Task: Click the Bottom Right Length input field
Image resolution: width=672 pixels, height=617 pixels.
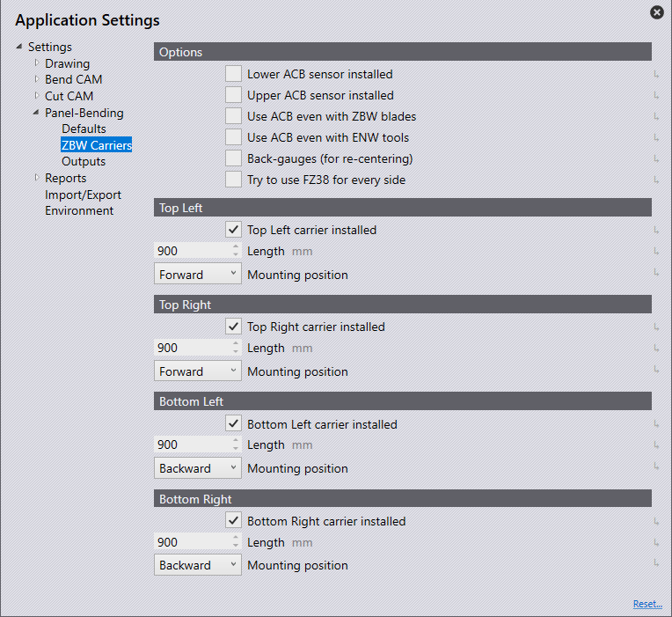Action: [x=192, y=543]
